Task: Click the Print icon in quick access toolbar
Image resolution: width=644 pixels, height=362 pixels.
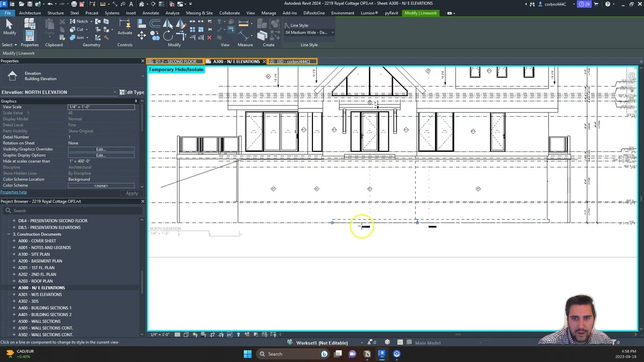Action: tap(74, 4)
